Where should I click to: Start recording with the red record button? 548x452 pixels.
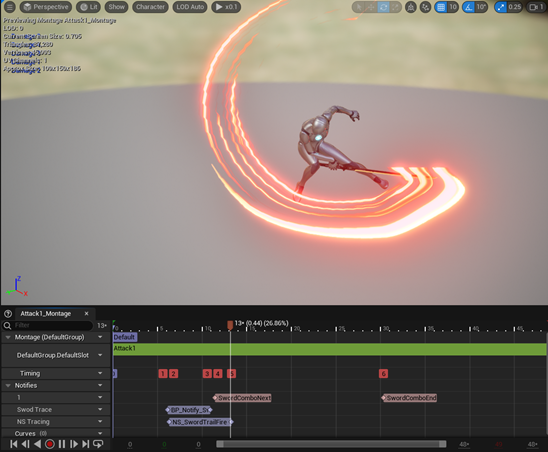pos(50,444)
